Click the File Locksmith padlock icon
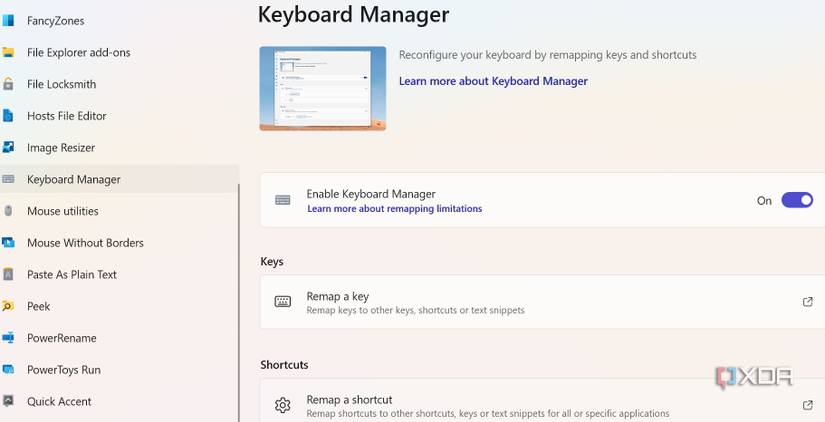 [8, 84]
